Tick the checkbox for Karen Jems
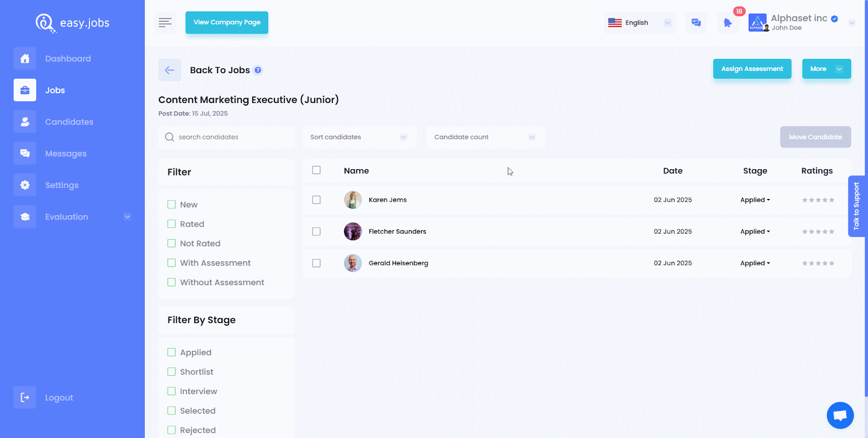This screenshot has height=438, width=868. (316, 200)
